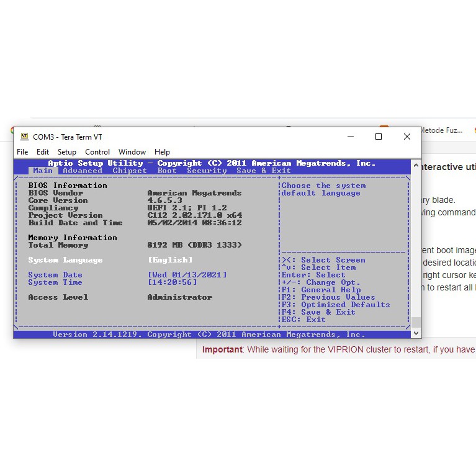Click the [Wed 01/13/2021] date value

187,275
